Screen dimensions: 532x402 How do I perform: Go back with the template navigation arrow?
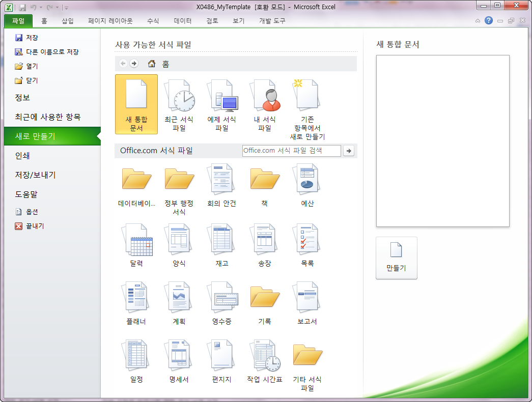point(124,64)
